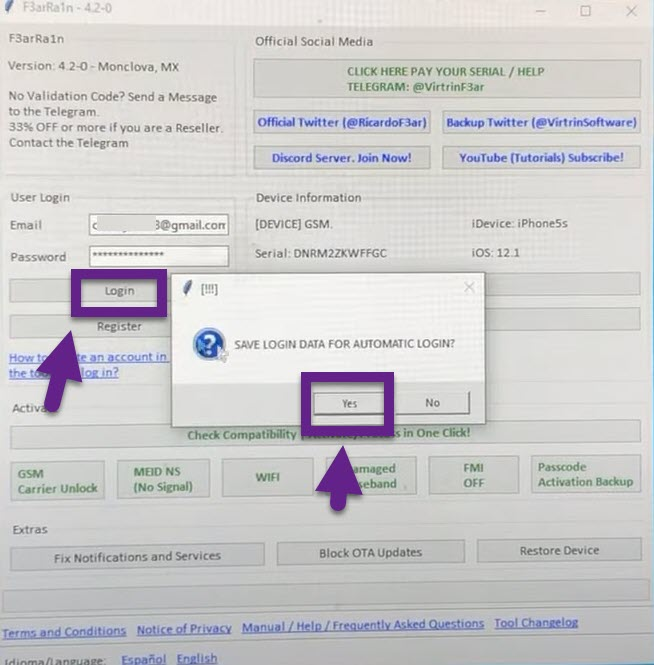Screen dimensions: 654x665
Task: Open Terms and Conditions link
Action: point(64,631)
